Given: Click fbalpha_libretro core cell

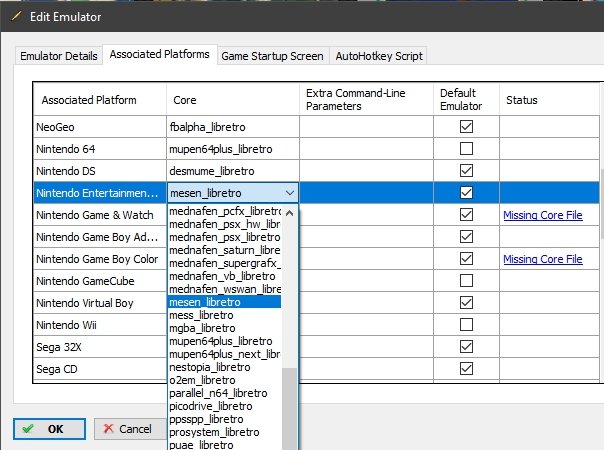Looking at the screenshot, I should (233, 127).
